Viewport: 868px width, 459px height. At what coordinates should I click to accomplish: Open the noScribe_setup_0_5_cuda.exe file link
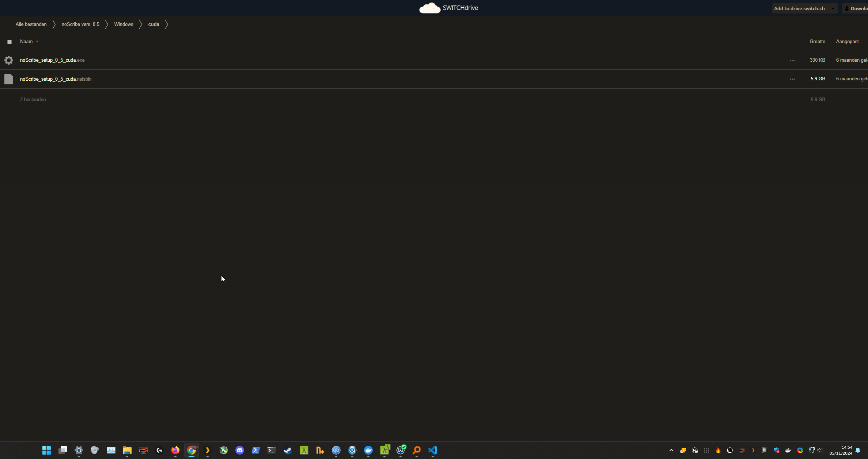[48, 60]
